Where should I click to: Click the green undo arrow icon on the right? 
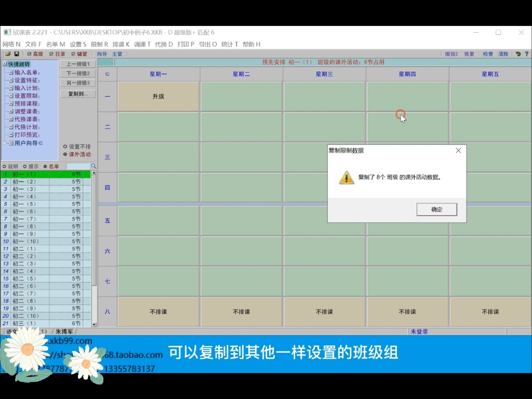click(517, 54)
